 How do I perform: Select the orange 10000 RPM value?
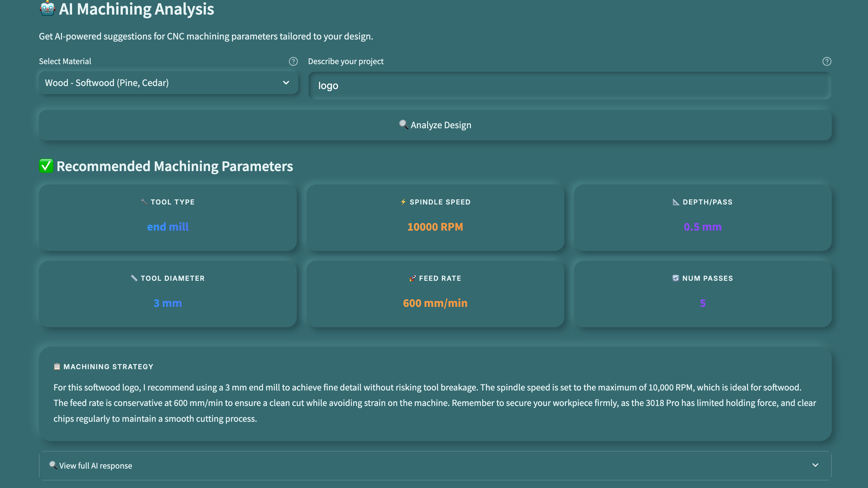point(435,227)
